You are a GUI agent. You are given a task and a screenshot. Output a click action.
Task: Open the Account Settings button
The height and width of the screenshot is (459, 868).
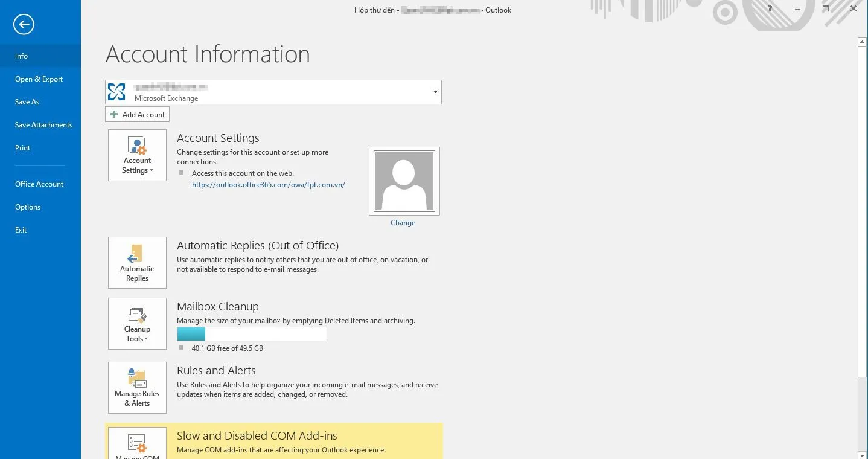pyautogui.click(x=137, y=155)
